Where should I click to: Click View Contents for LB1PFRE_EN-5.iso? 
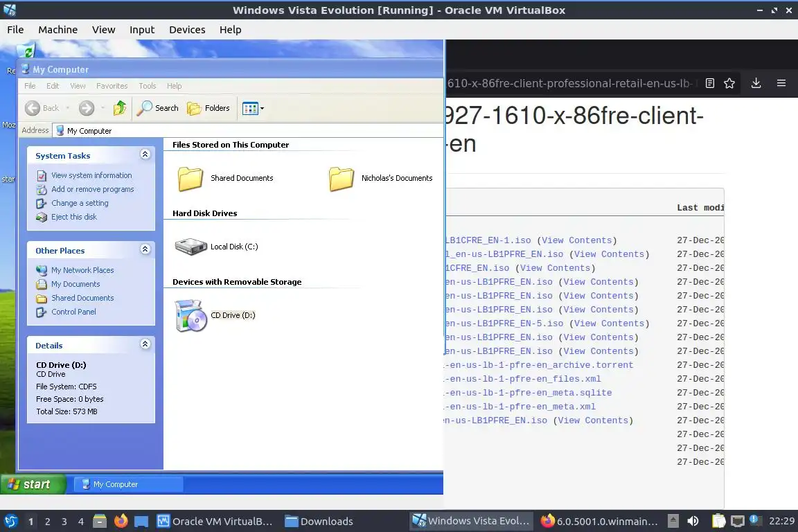609,323
